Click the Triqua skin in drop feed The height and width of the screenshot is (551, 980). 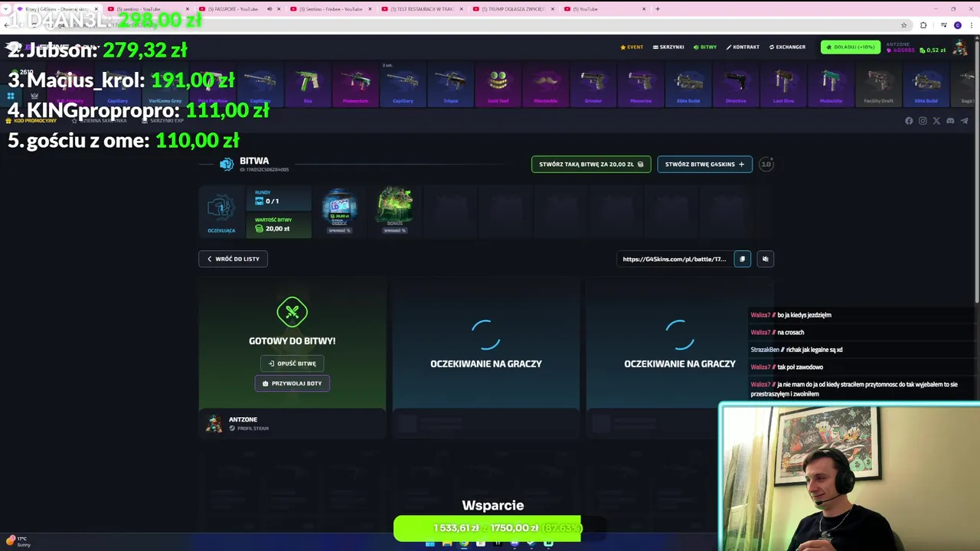click(450, 86)
